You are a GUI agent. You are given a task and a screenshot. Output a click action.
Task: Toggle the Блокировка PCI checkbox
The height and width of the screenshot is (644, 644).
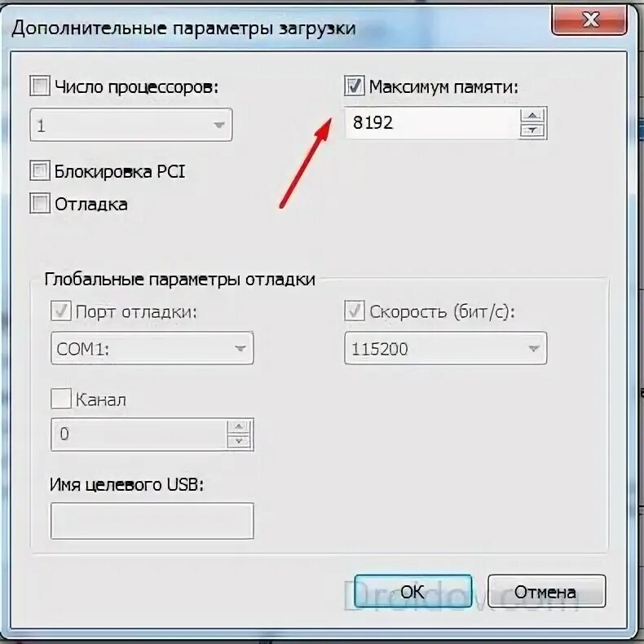point(40,170)
